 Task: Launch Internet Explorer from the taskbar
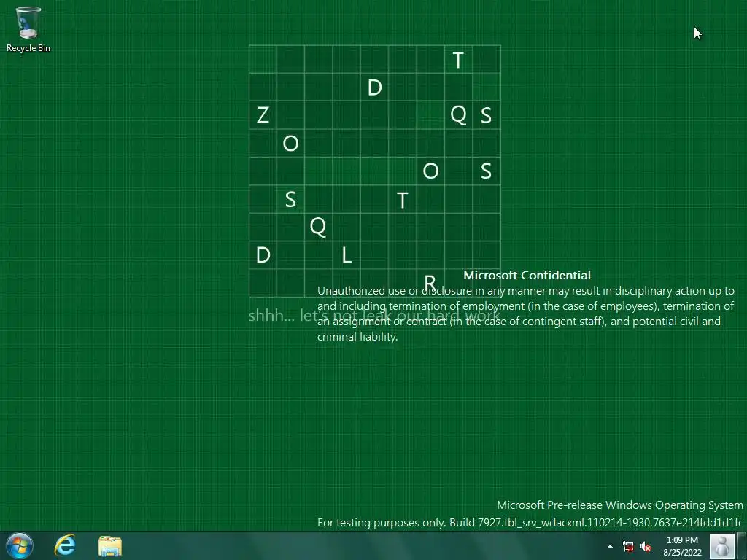(65, 545)
